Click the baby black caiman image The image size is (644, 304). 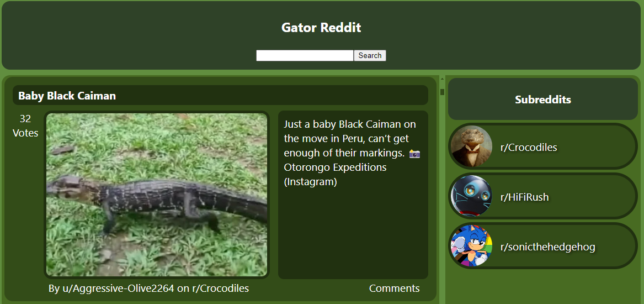(x=157, y=195)
